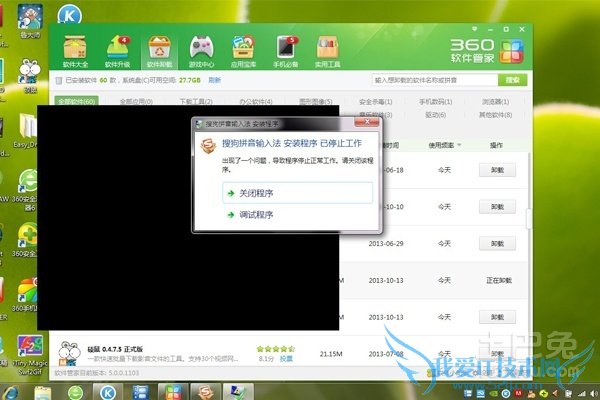Switch to the Kugou K taskbar icon
Viewport: 600px width, 400px height.
click(108, 392)
